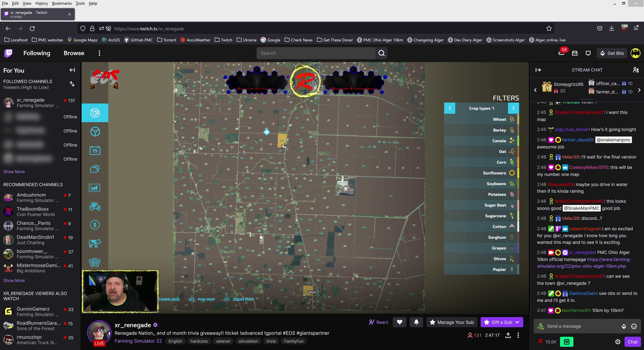
Task: Show More followed channels
Action: (14, 172)
